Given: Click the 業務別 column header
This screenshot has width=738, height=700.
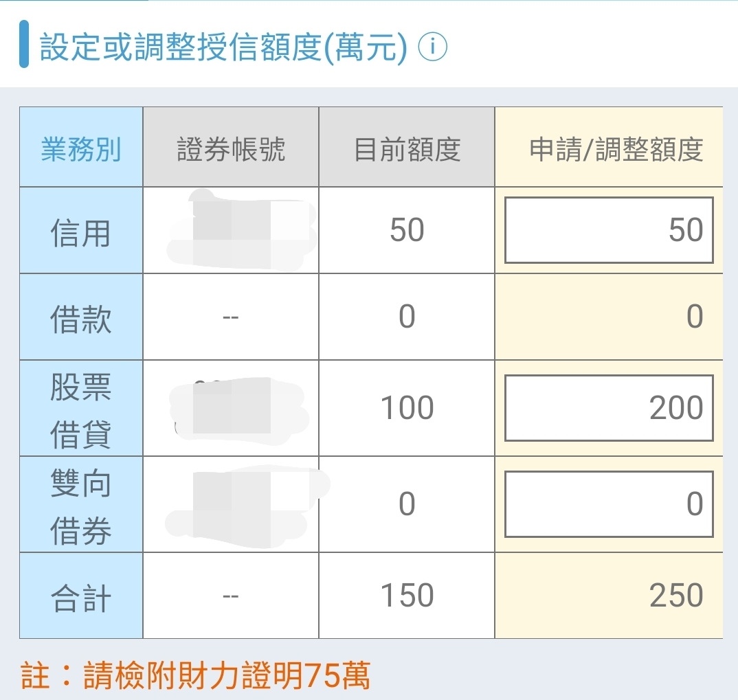Looking at the screenshot, I should pos(80,146).
